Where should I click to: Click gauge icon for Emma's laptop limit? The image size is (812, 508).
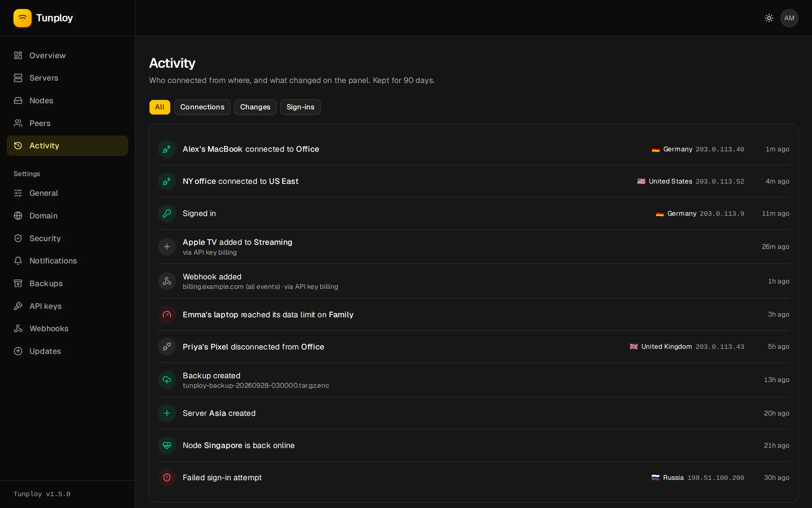coord(167,315)
